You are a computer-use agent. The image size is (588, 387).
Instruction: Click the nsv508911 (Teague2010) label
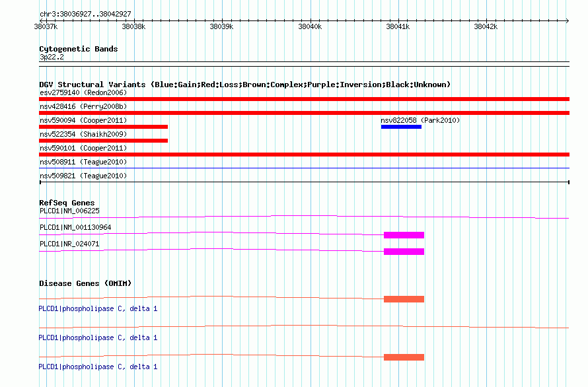(83, 162)
